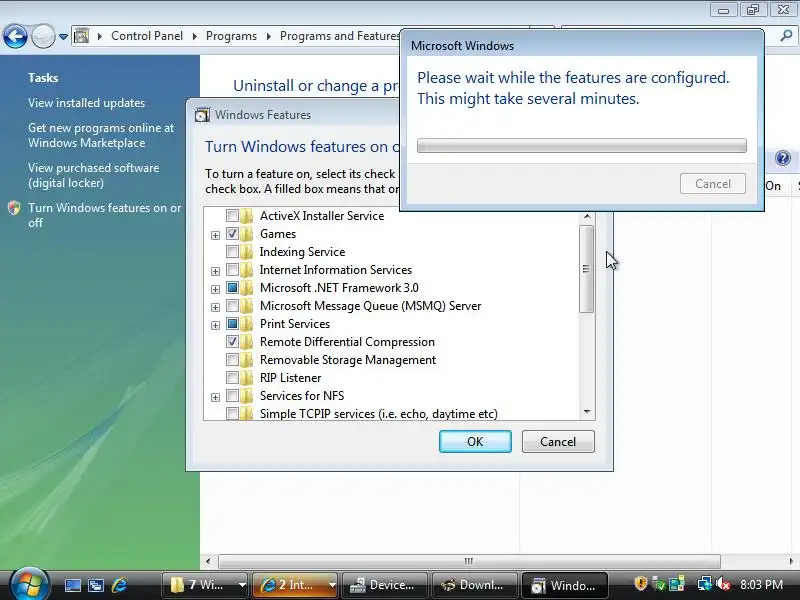Click the Windows Features title bar icon
The image size is (800, 600).
pos(202,115)
